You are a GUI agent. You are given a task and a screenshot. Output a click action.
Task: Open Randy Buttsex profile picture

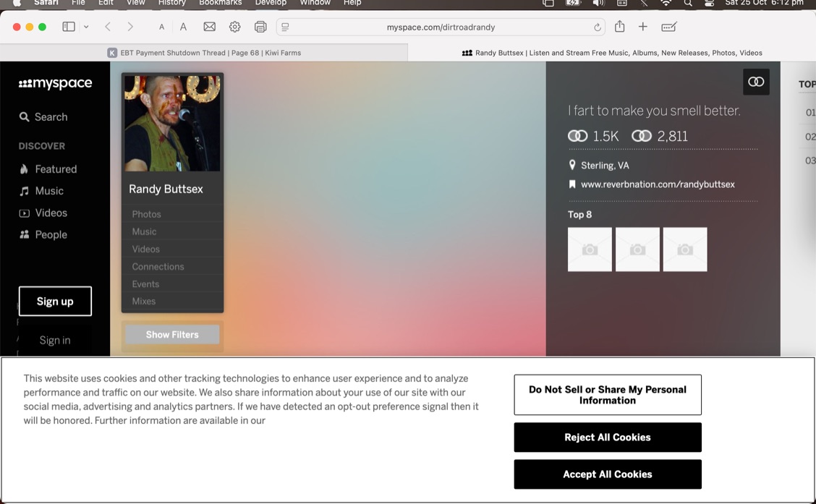click(172, 123)
